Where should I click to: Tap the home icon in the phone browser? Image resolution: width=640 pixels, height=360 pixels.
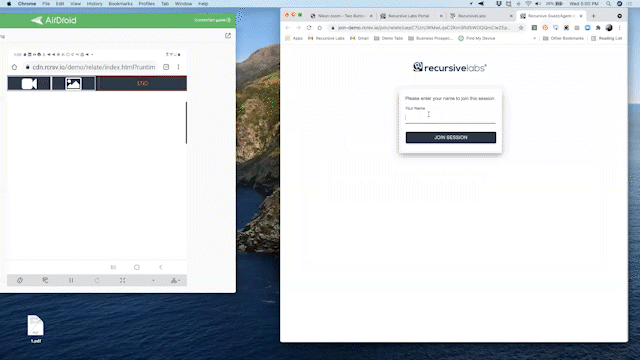pos(14,67)
